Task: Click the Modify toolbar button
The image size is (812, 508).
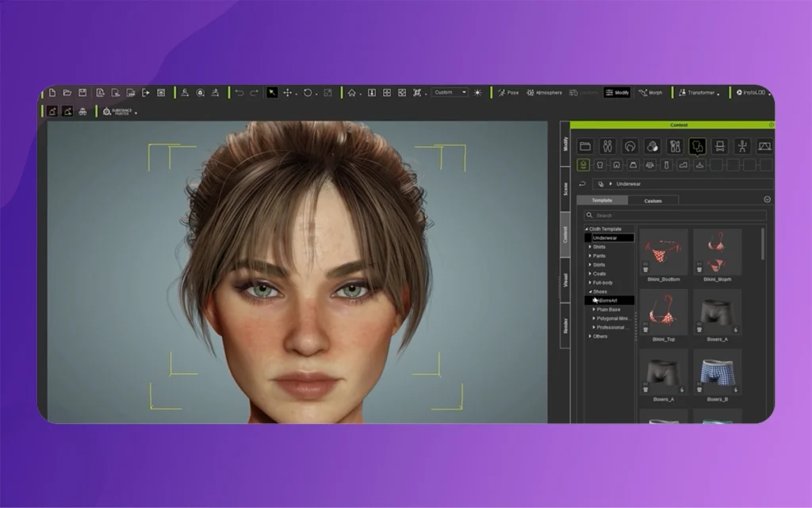Action: [617, 93]
